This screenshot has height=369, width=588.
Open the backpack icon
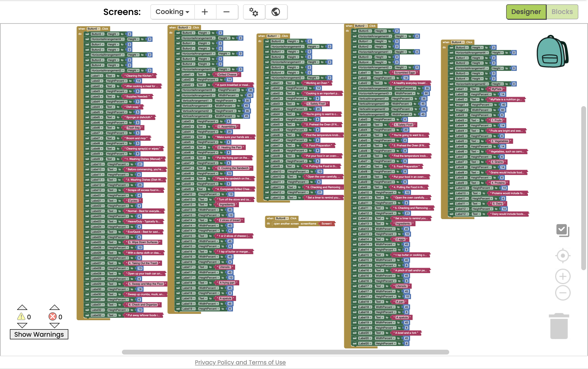(x=552, y=51)
